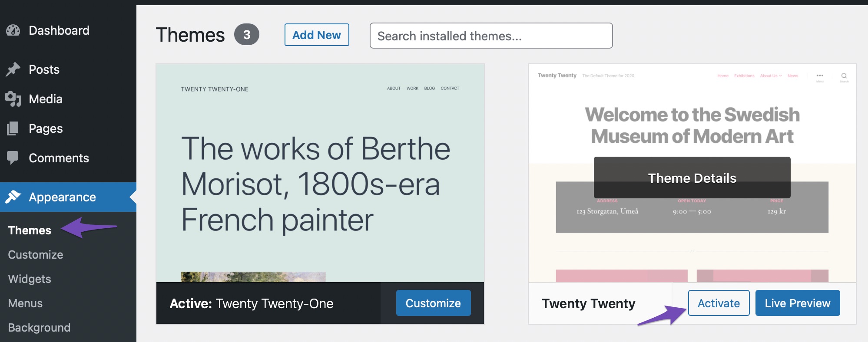Click the search magnifier in Twenty Twenty preview
Image resolution: width=868 pixels, height=342 pixels.
(844, 76)
